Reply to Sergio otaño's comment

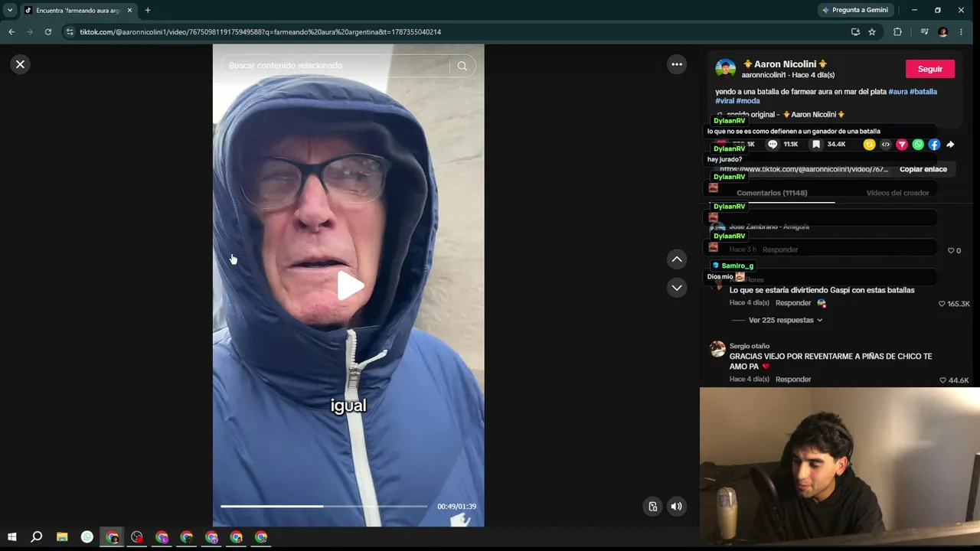tap(793, 380)
